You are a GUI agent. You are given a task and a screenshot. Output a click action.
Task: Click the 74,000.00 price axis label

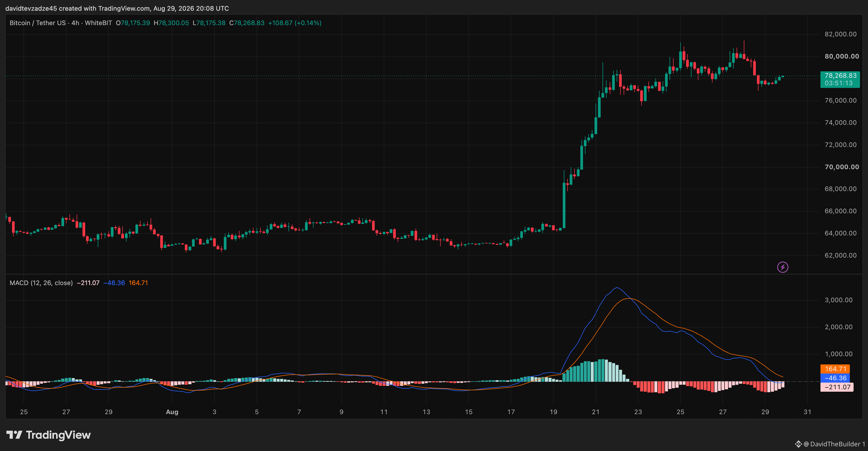click(840, 122)
